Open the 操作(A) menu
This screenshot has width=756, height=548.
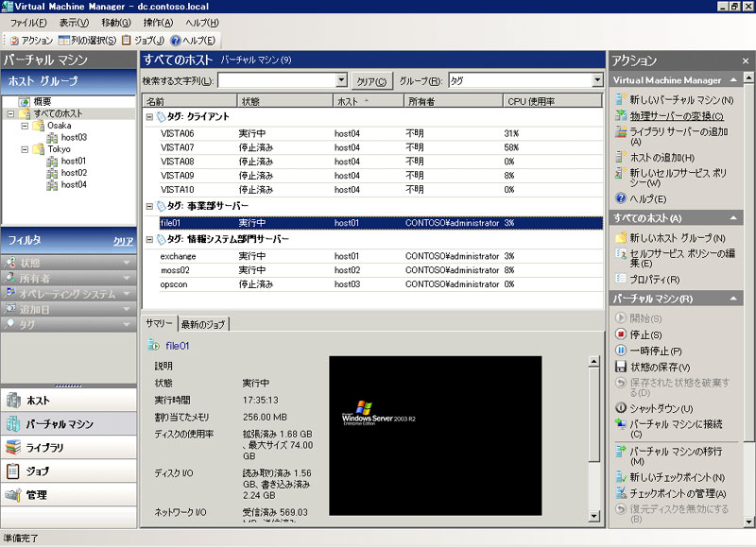click(158, 23)
